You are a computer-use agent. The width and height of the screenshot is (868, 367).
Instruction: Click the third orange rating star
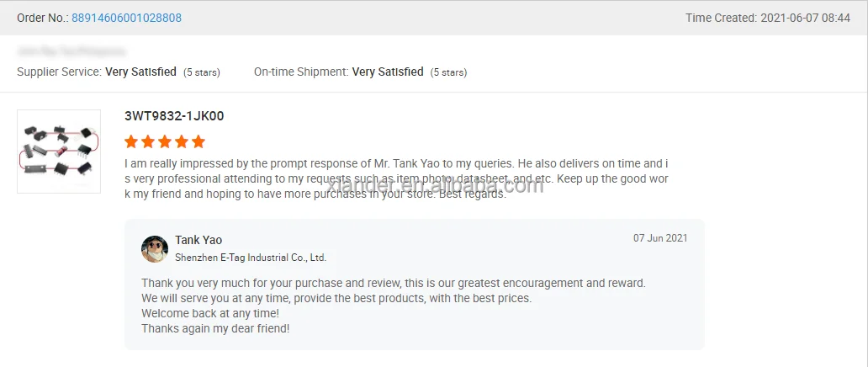(x=165, y=141)
